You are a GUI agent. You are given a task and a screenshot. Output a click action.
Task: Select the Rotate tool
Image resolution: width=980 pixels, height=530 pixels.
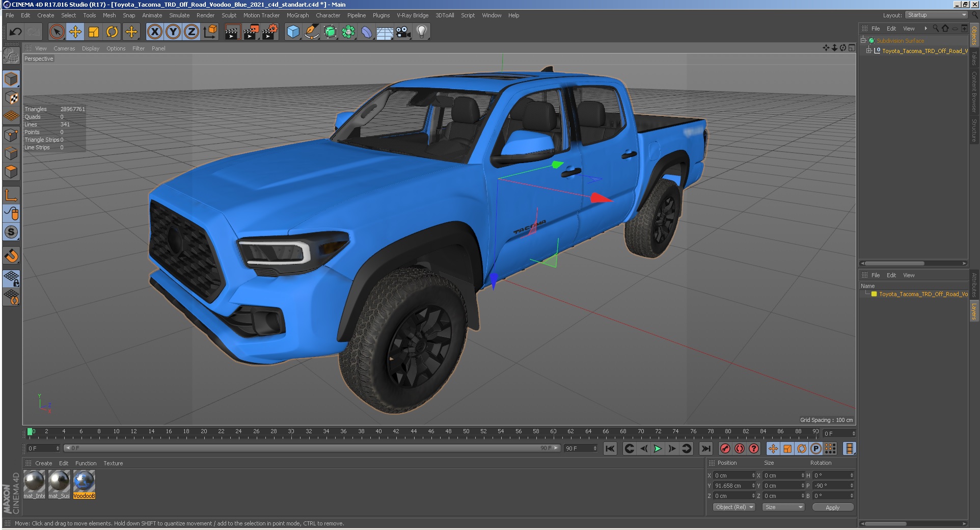tap(112, 32)
